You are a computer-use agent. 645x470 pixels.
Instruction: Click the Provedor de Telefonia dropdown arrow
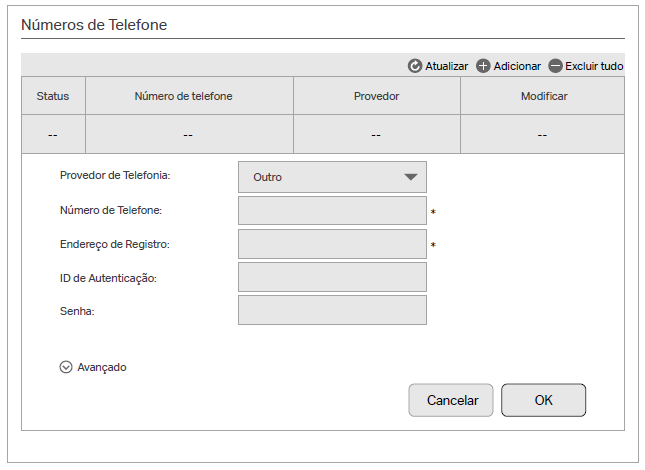tap(410, 177)
